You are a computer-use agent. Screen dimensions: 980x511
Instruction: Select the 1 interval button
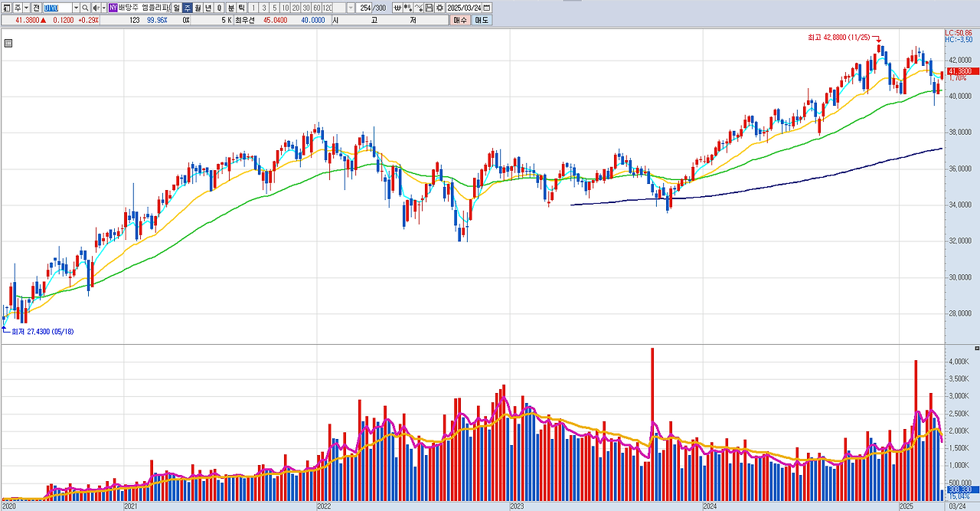[x=253, y=8]
